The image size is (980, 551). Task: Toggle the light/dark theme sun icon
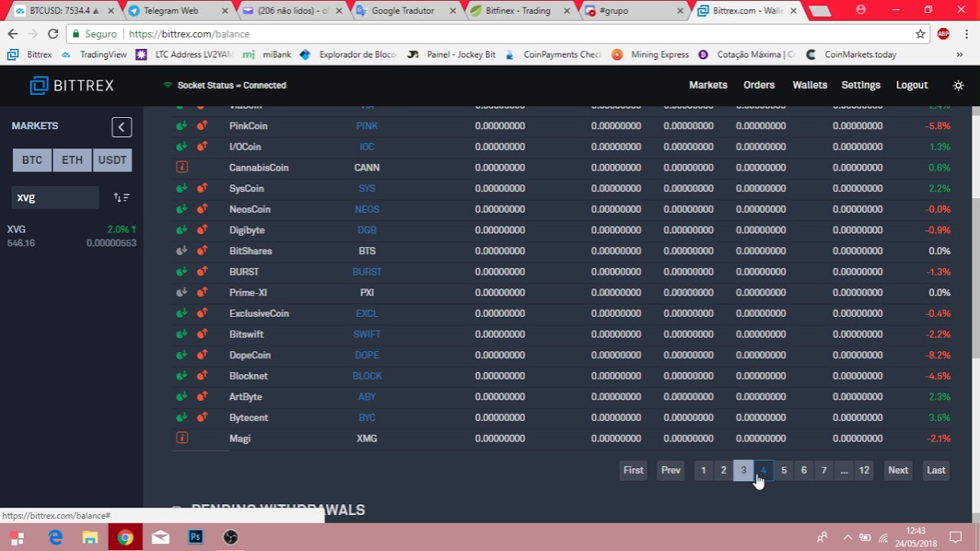pos(958,85)
